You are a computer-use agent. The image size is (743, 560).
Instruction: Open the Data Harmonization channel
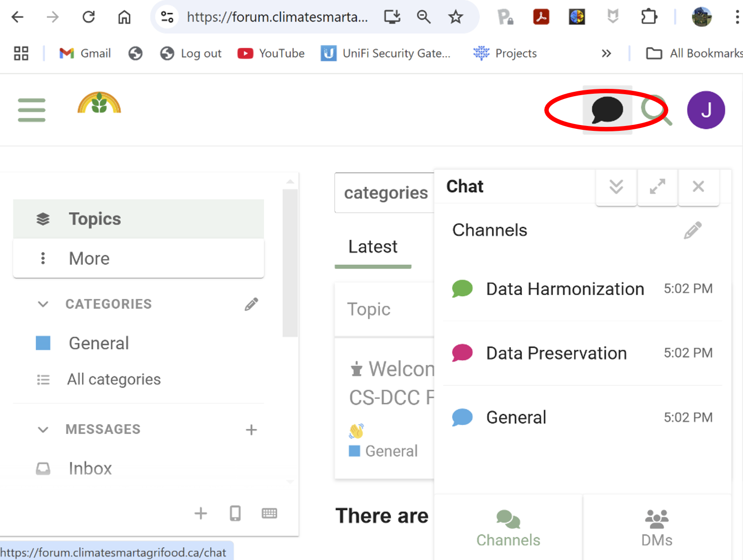[x=582, y=289]
